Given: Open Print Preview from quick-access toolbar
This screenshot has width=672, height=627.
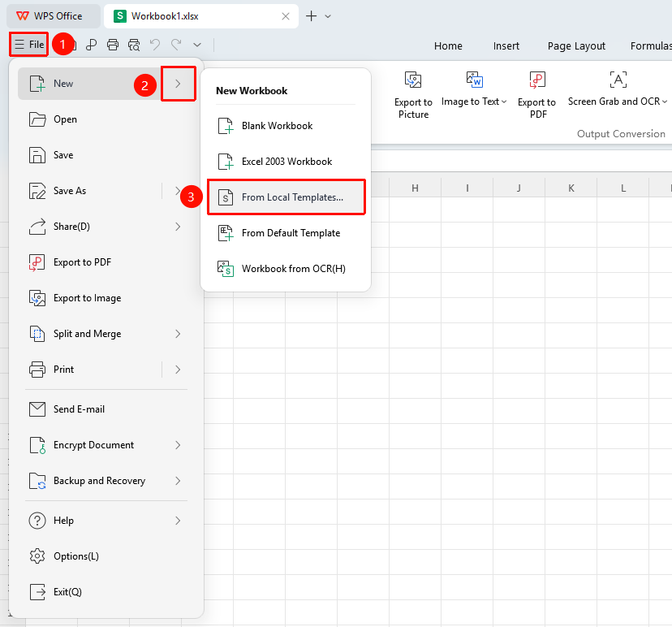Looking at the screenshot, I should pyautogui.click(x=134, y=45).
